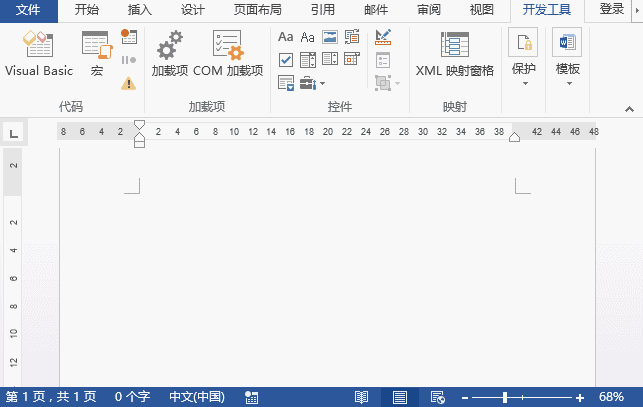Click the zoom in plus button
The height and width of the screenshot is (407, 643).
579,398
